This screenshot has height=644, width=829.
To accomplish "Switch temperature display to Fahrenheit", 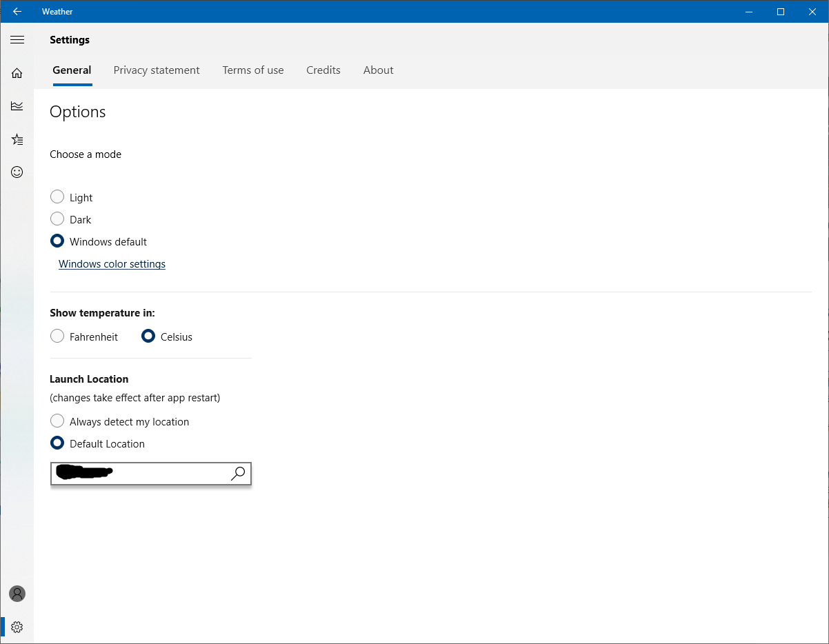I will [57, 336].
